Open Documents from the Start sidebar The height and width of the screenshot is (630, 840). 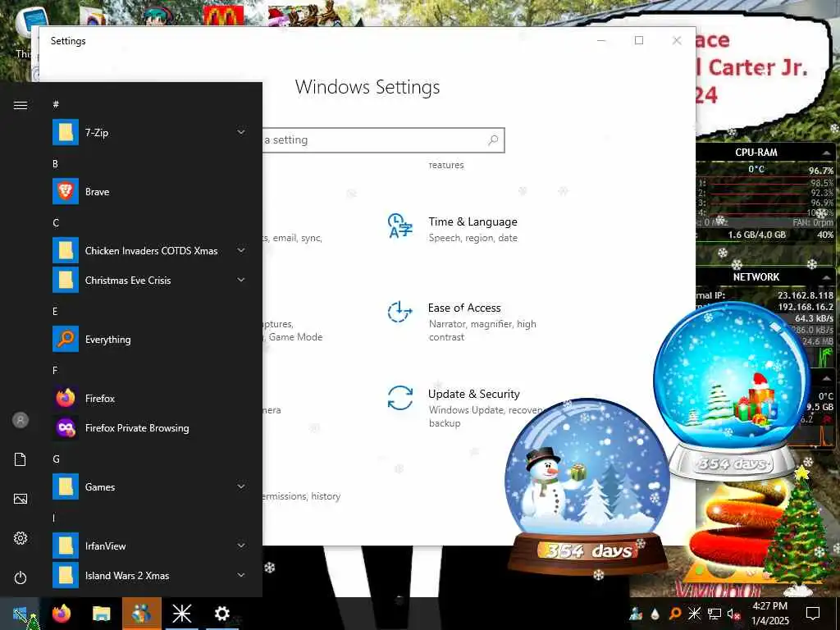(x=21, y=459)
